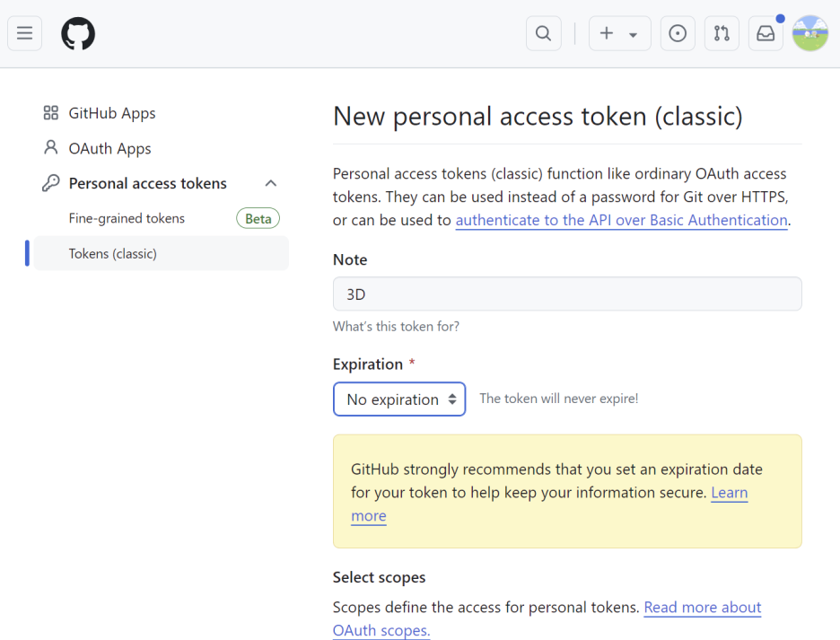Viewport: 840px width, 640px height.
Task: Open the search magnifier icon
Action: 543,33
